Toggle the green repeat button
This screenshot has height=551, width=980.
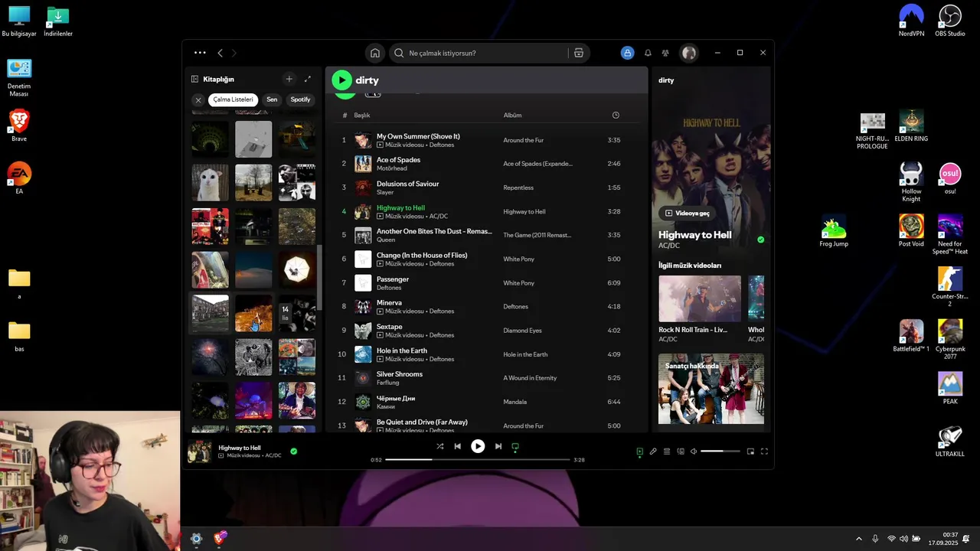point(515,446)
